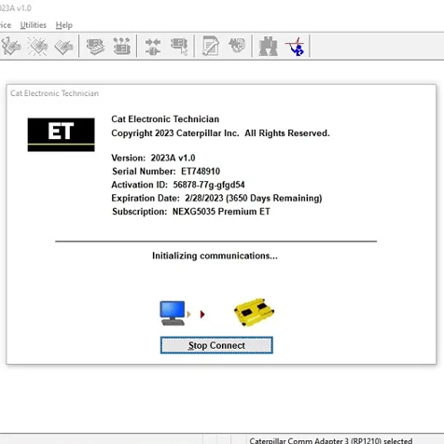This screenshot has width=444, height=444.
Task: Click the Active Diagnostic Codes toolbar icon
Action: tap(11, 46)
